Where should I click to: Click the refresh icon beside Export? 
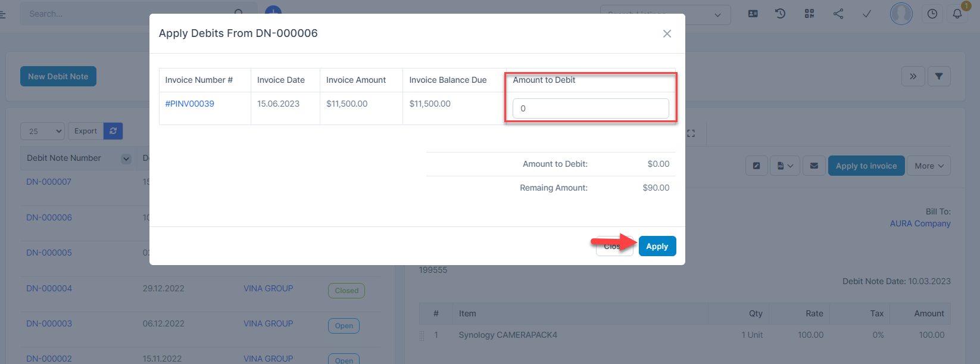pos(113,131)
